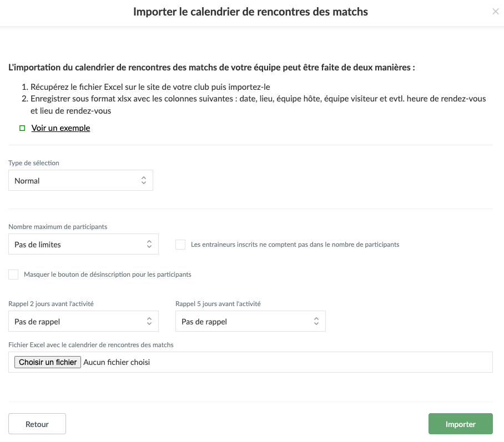Click the arrows icon in Pas de limites field
Image resolution: width=504 pixels, height=442 pixels.
[x=149, y=245]
